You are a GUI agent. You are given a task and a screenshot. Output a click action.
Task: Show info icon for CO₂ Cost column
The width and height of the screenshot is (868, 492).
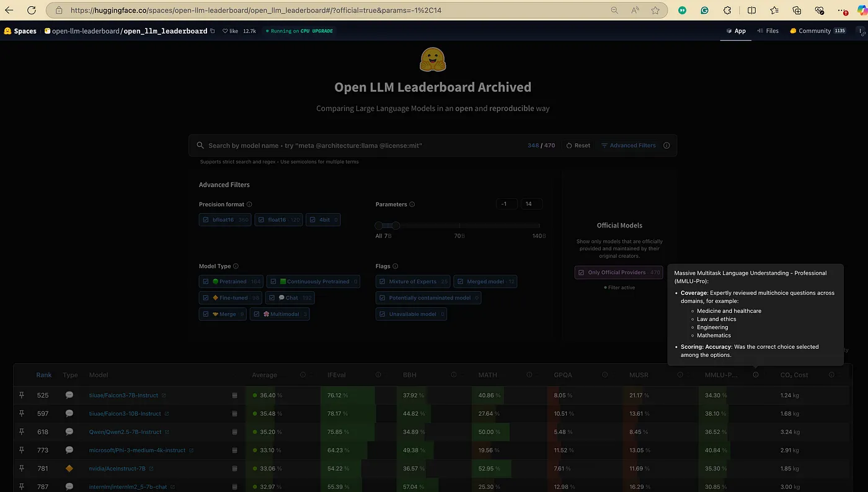831,375
